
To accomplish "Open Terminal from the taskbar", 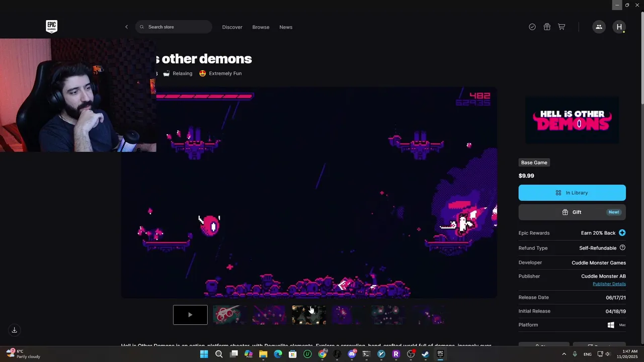I will tap(366, 354).
